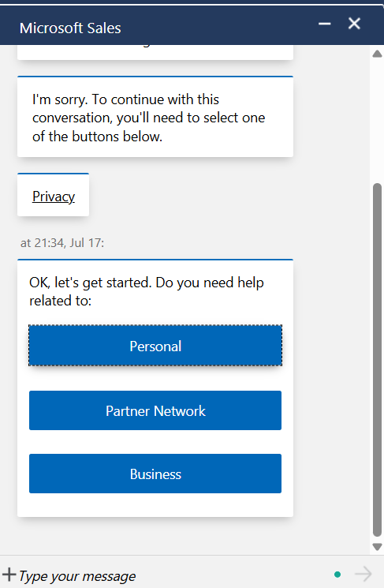Click the 21:34, Jul 17 timestamp
Viewport: 384px width, 588px height.
point(62,243)
